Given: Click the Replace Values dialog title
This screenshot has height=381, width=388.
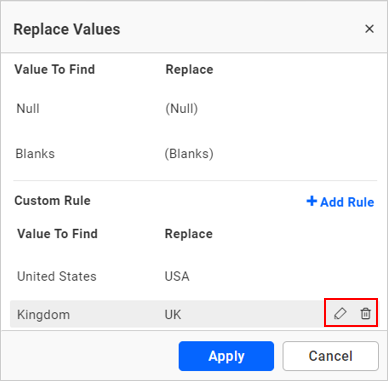Looking at the screenshot, I should point(67,29).
